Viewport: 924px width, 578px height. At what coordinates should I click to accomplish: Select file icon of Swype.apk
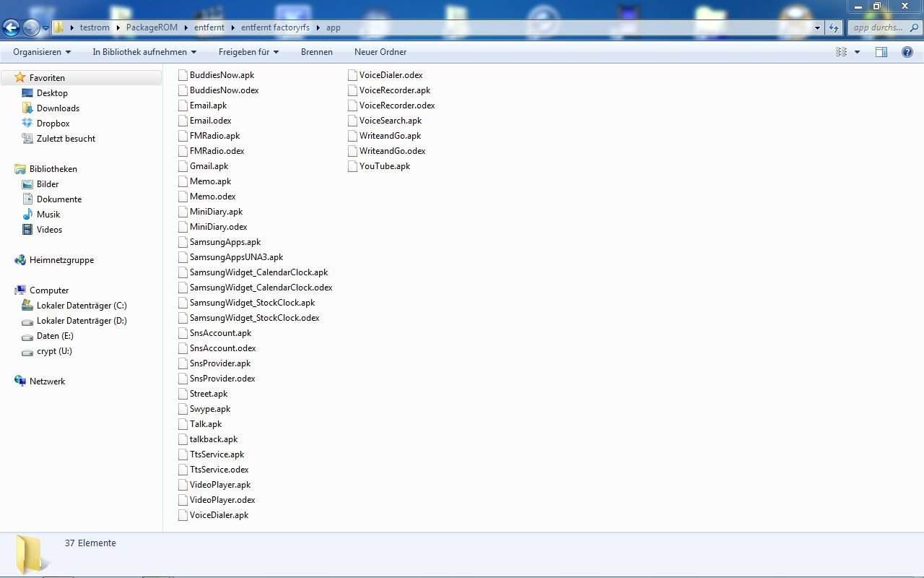(x=183, y=409)
